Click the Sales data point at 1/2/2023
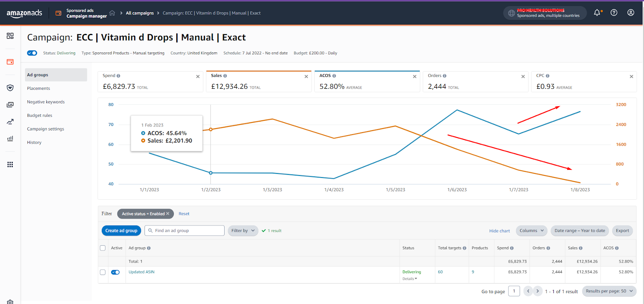644x304 pixels. [x=211, y=130]
